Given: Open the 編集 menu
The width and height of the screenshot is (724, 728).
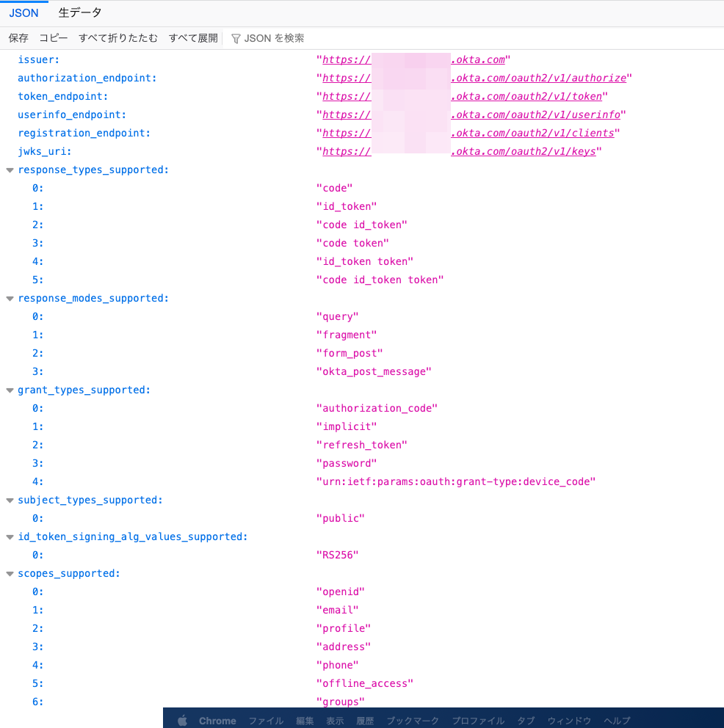Looking at the screenshot, I should (x=305, y=721).
